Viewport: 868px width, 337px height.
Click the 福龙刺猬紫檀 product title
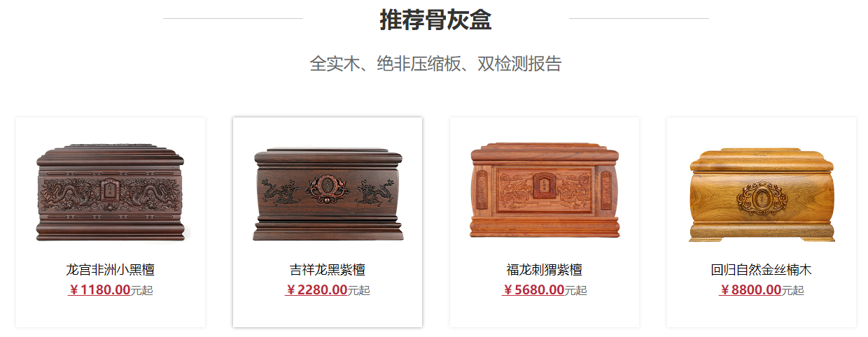tap(545, 270)
